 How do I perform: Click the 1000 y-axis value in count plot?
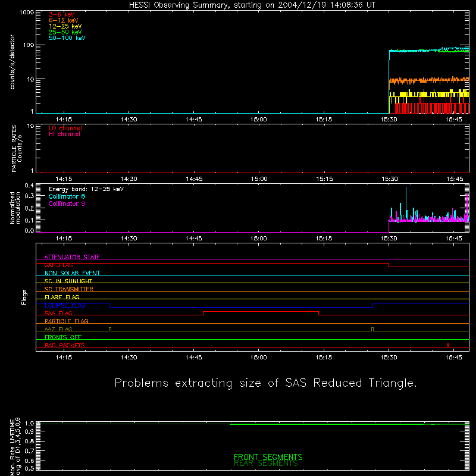click(x=27, y=12)
